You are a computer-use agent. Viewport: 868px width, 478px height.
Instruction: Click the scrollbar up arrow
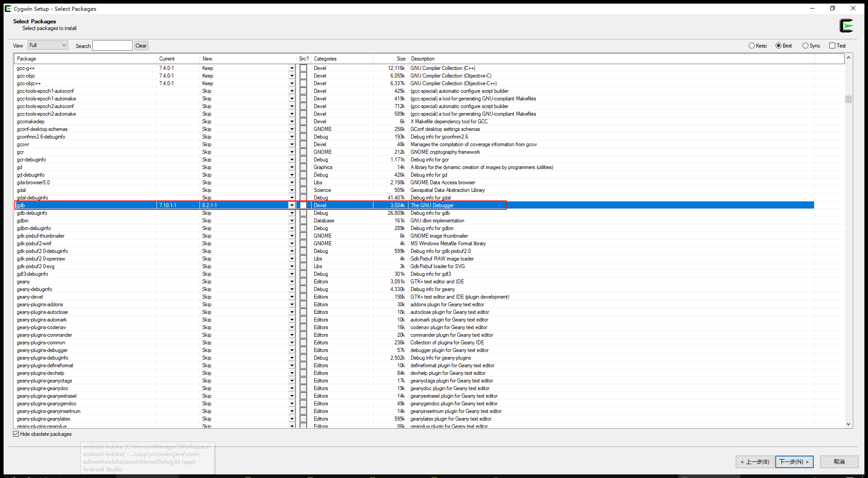pos(848,58)
